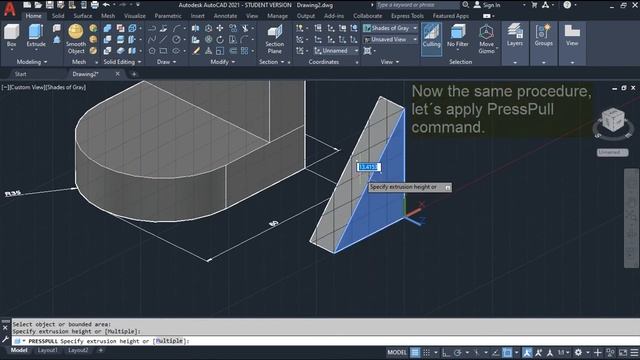Select the Line tool in Draw panel
Viewport: 640px width, 360px height.
pyautogui.click(x=163, y=40)
